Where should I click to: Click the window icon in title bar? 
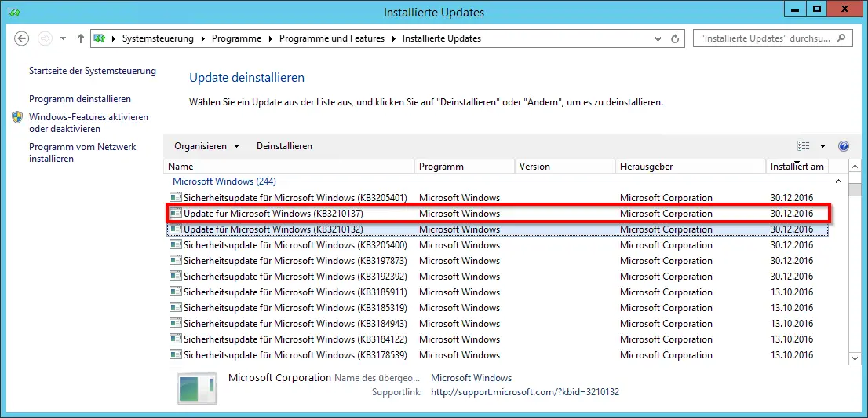coord(15,13)
